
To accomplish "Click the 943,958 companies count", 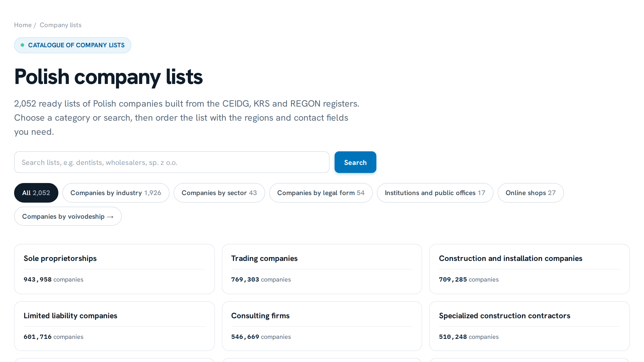I will [53, 280].
